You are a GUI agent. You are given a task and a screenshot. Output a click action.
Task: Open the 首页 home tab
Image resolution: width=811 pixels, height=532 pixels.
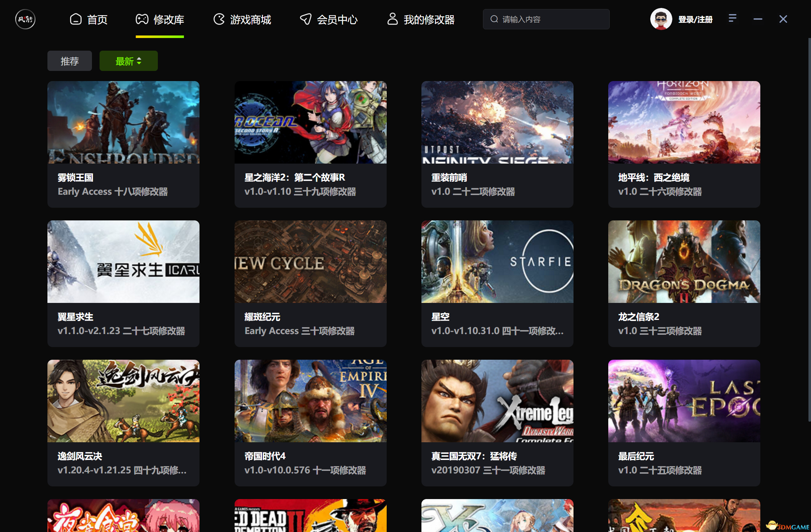[89, 19]
